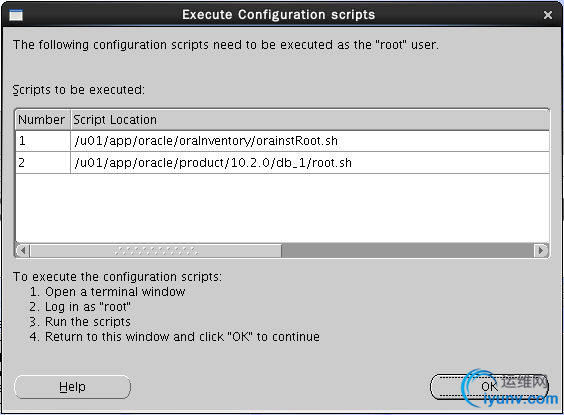Click the empty area of scripts table
The width and height of the screenshot is (564, 415).
coord(282,208)
